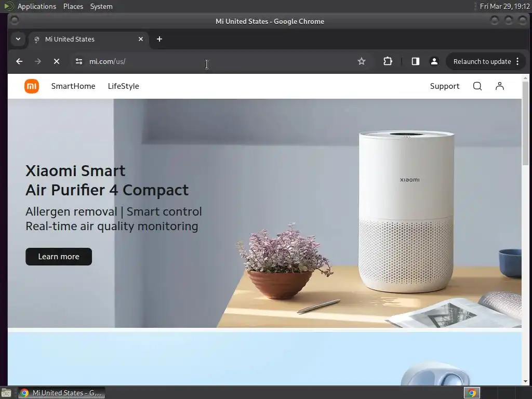Go back with the browser back arrow
The height and width of the screenshot is (399, 532).
pos(19,61)
